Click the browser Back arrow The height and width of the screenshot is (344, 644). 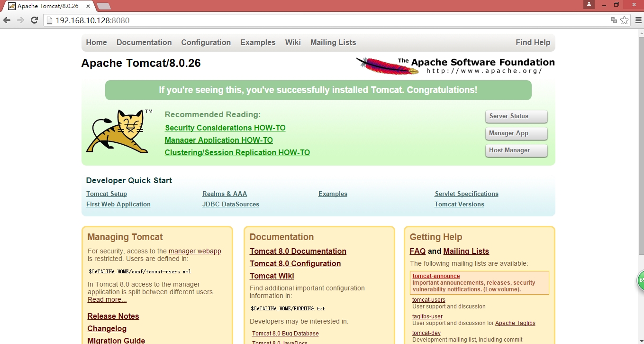click(7, 20)
